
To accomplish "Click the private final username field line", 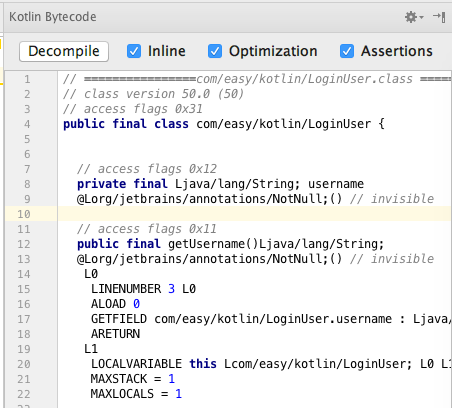I will coord(220,184).
